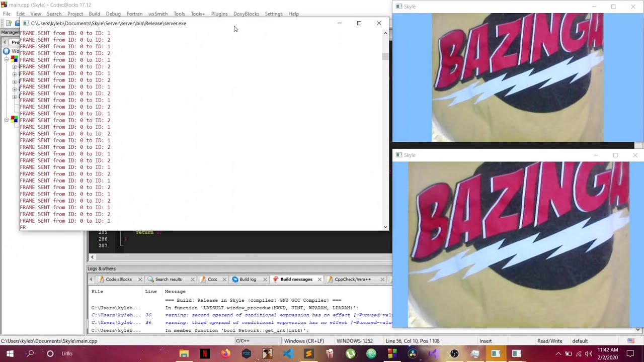This screenshot has height=362, width=644.
Task: Close the Build messages tab
Action: [x=319, y=280]
